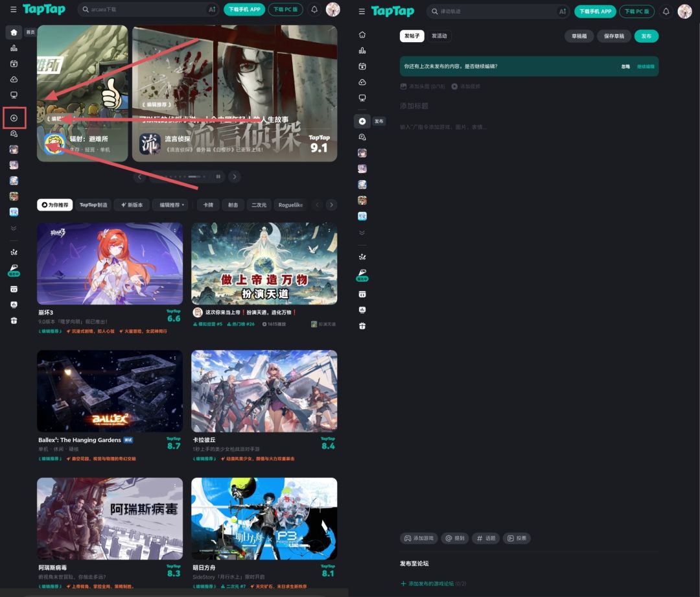Click 投票 poll button
Viewport: 700px width, 597px height.
click(517, 539)
